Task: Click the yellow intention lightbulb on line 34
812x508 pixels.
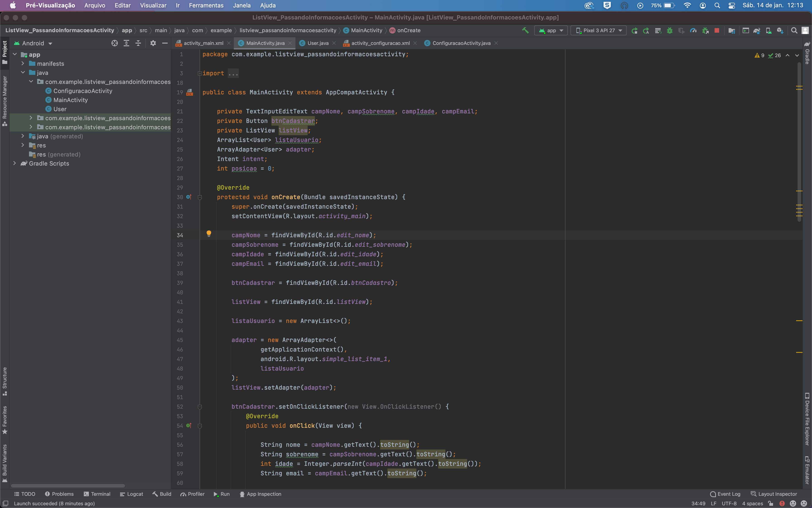Action: pos(209,234)
